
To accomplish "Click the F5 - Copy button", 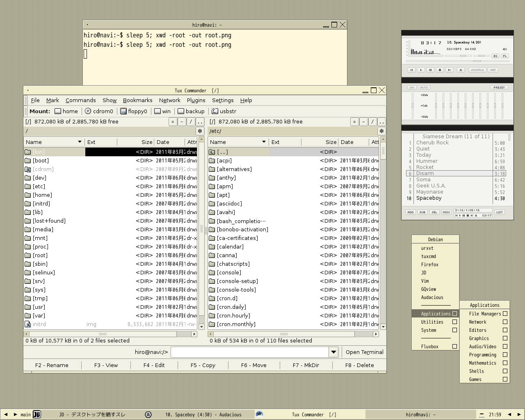I will tap(203, 365).
